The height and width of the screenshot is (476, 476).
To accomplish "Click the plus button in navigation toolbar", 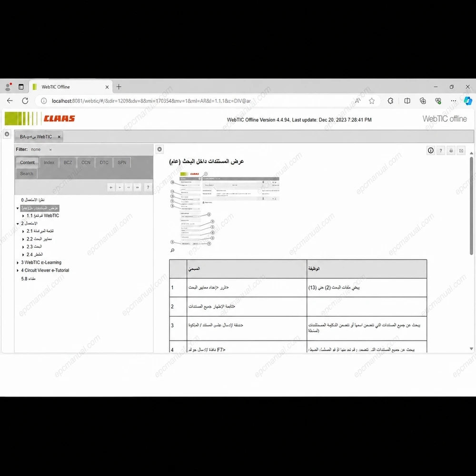I will 111,187.
